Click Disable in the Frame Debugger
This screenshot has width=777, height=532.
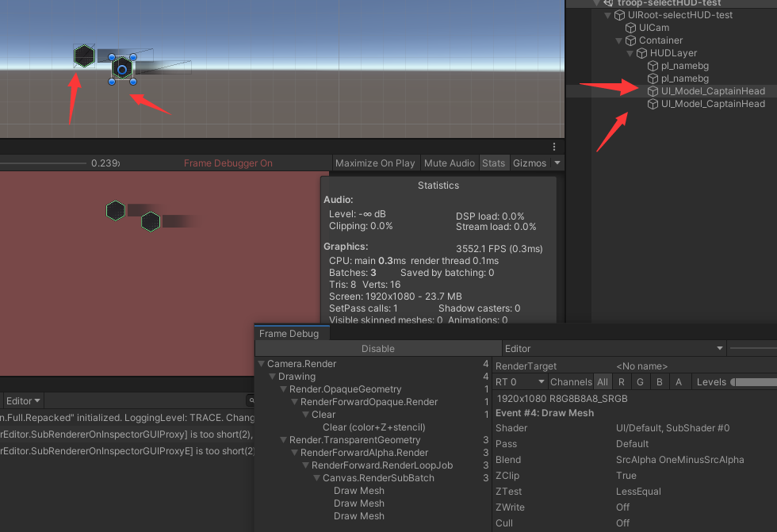coord(378,349)
